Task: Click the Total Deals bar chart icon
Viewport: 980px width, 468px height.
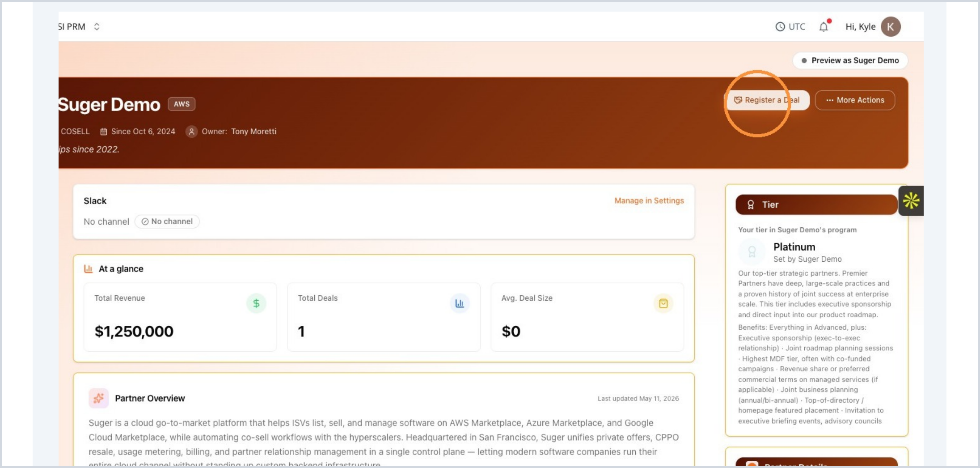Action: (460, 303)
